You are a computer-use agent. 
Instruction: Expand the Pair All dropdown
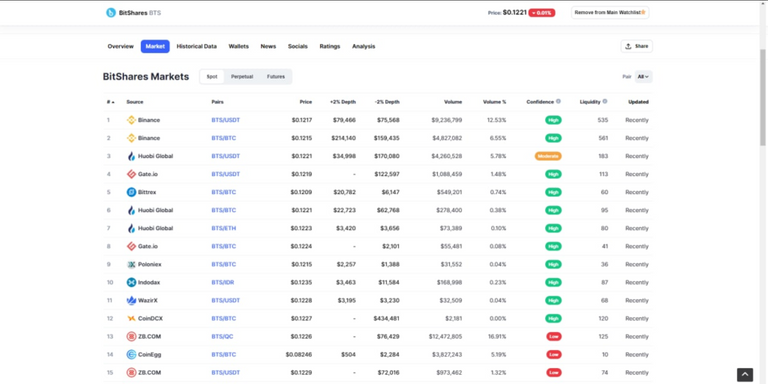(x=643, y=76)
